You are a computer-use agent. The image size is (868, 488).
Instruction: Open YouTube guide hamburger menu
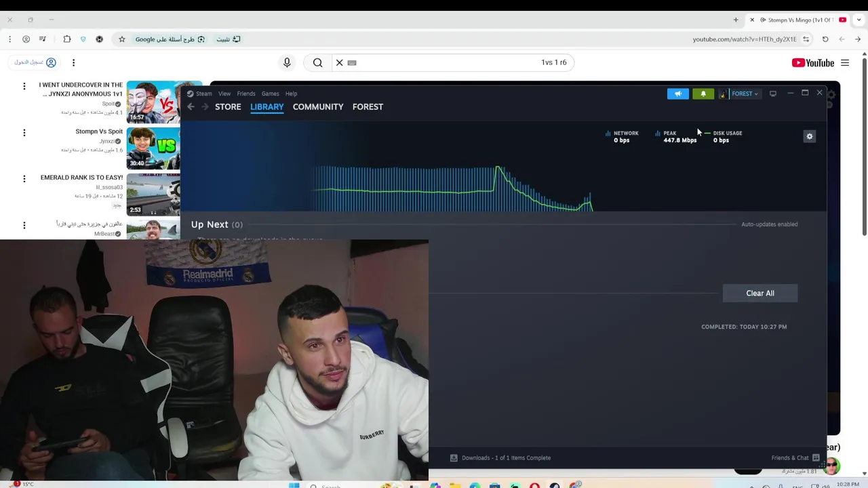pyautogui.click(x=845, y=63)
